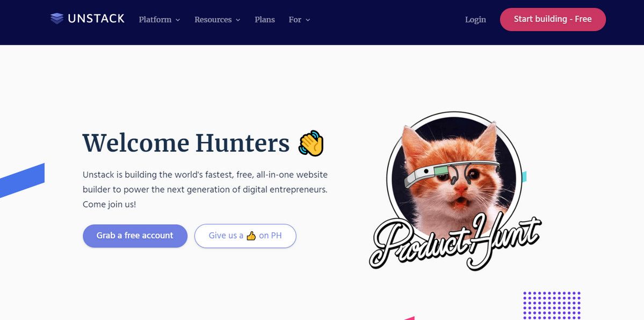
Task: Click the Unstack stacked-layers logo icon
Action: (x=57, y=18)
